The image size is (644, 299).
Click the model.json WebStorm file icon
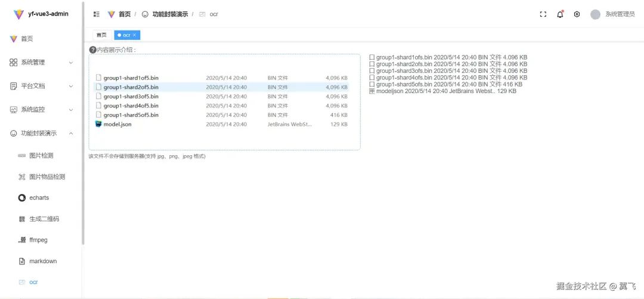pyautogui.click(x=98, y=124)
